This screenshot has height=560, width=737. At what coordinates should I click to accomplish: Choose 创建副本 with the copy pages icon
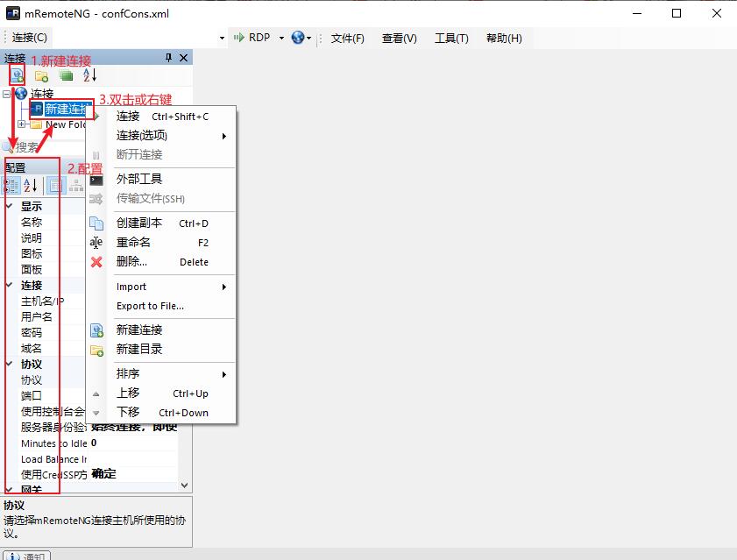160,223
